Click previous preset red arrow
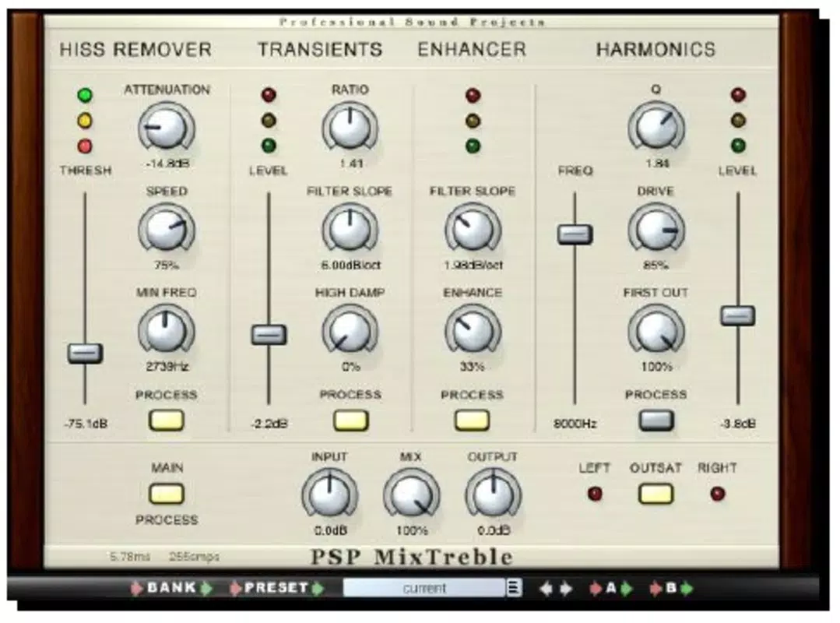The width and height of the screenshot is (840, 623). click(234, 588)
